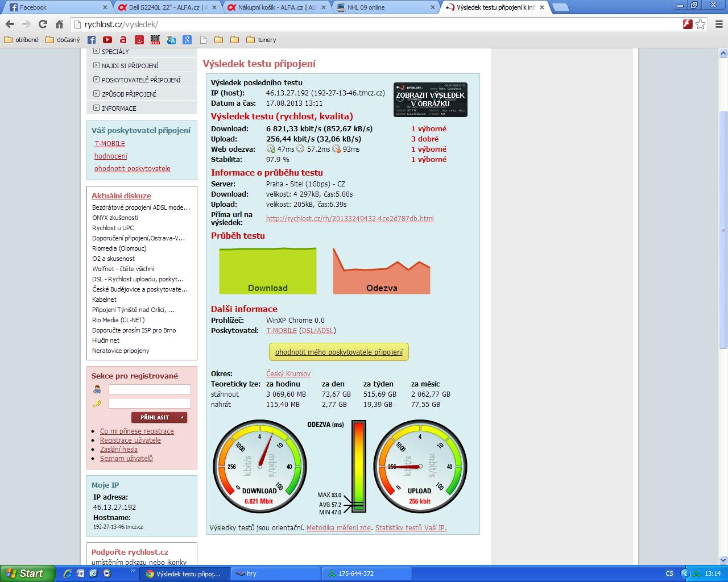Open discussion 'Hlučín net'

coord(106,340)
